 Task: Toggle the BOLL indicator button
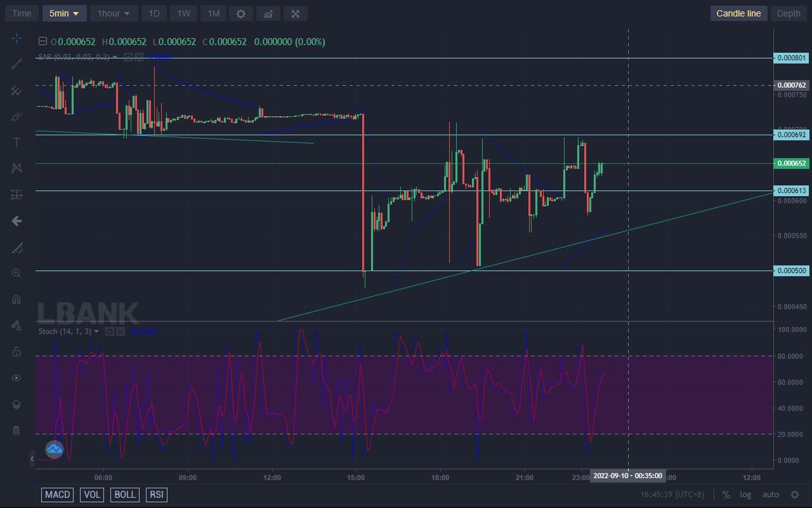(125, 495)
